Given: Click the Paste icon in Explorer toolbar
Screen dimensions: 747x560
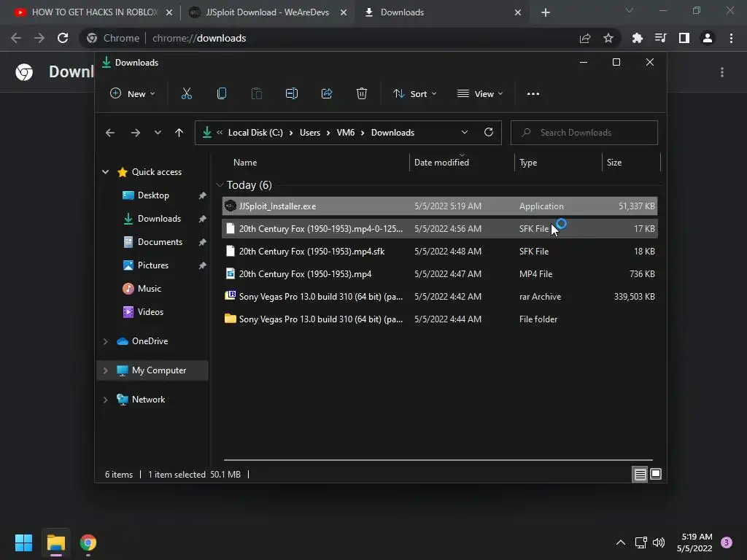Looking at the screenshot, I should point(256,94).
